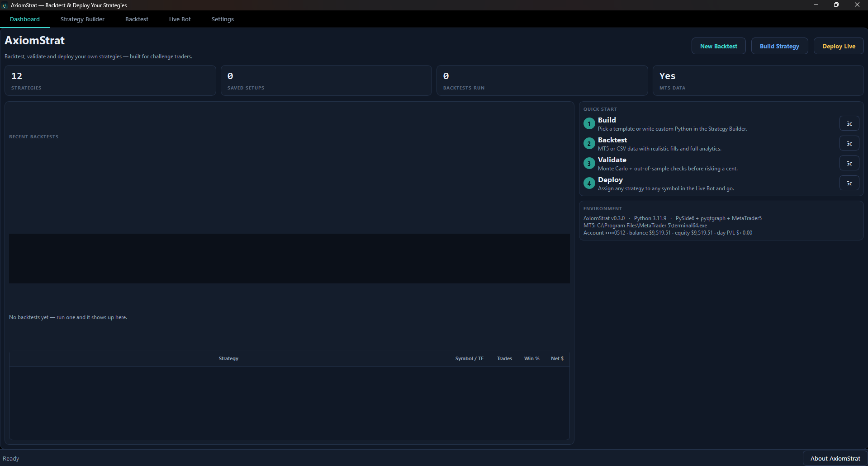
Task: Click the AxiomStrat app icon in title bar
Action: (5, 5)
